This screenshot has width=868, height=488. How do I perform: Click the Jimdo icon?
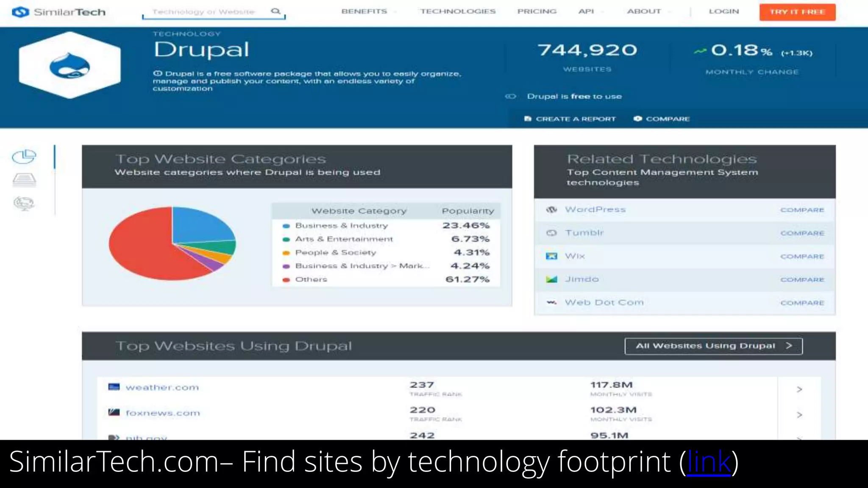point(551,279)
